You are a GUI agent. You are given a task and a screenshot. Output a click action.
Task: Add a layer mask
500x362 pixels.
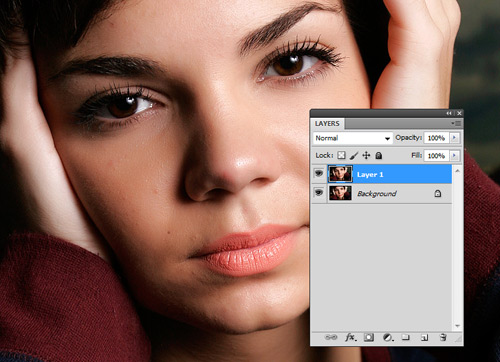click(369, 337)
